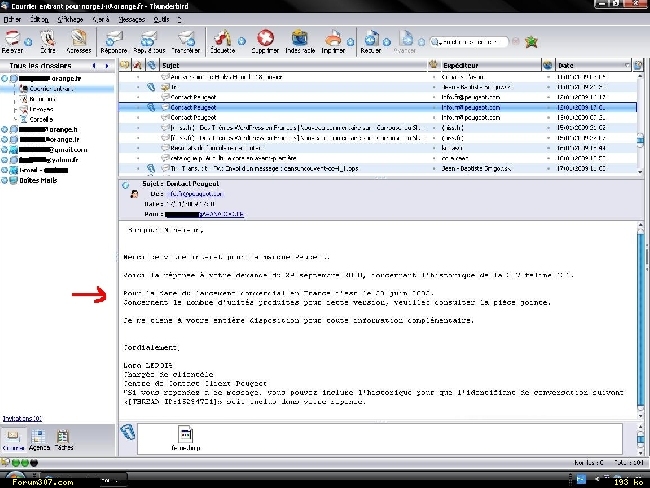The height and width of the screenshot is (488, 650).
Task: Click the message body vertical scrollbar
Action: pyautogui.click(x=640, y=320)
